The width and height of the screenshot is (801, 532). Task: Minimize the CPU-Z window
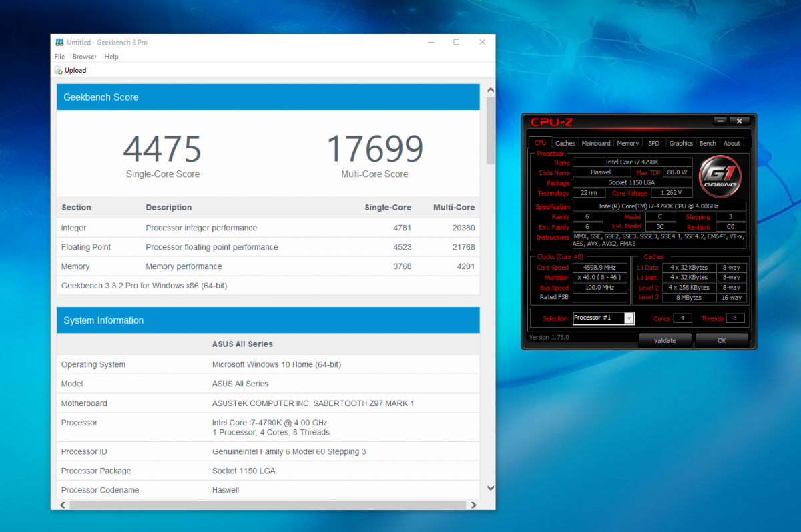[x=720, y=121]
